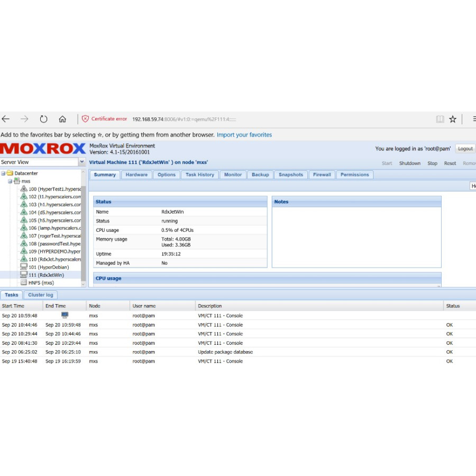Click running task monitor icon in End Time

[65, 315]
